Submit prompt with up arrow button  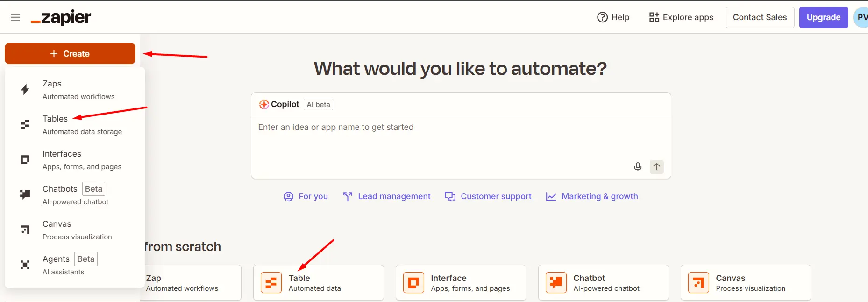click(656, 167)
